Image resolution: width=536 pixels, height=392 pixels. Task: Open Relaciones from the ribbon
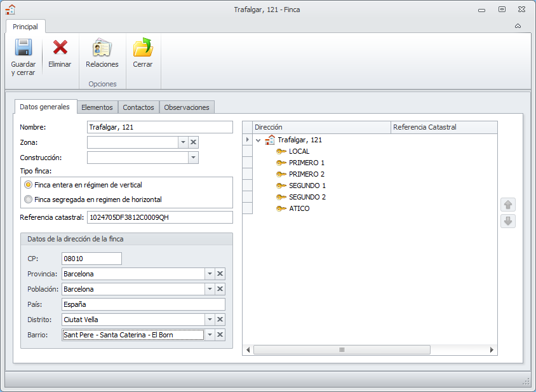[x=102, y=48]
